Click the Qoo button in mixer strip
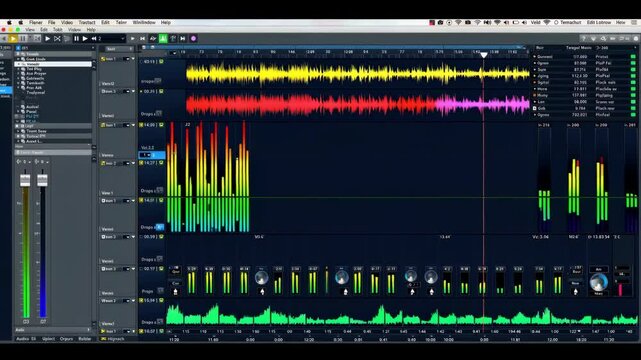 coord(176,271)
